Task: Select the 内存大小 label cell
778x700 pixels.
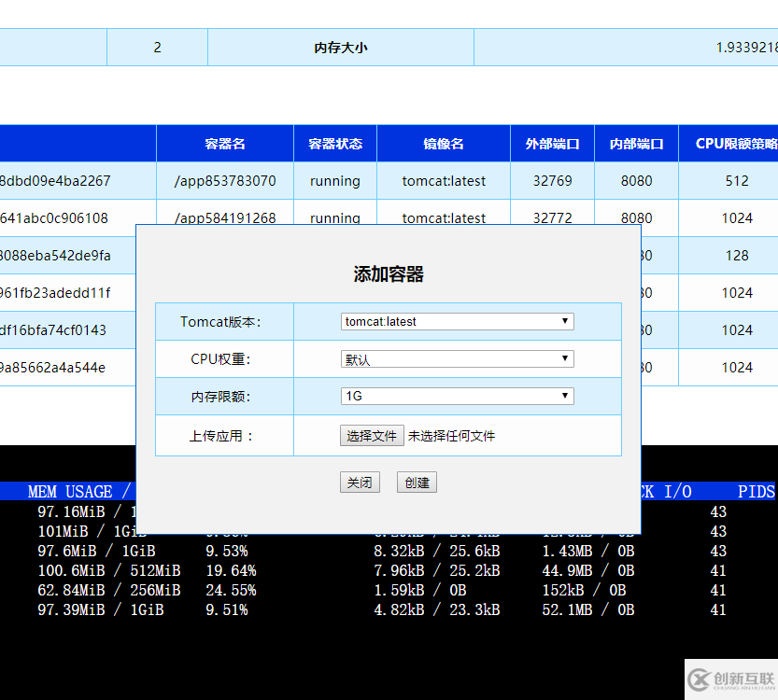Action: pos(341,48)
